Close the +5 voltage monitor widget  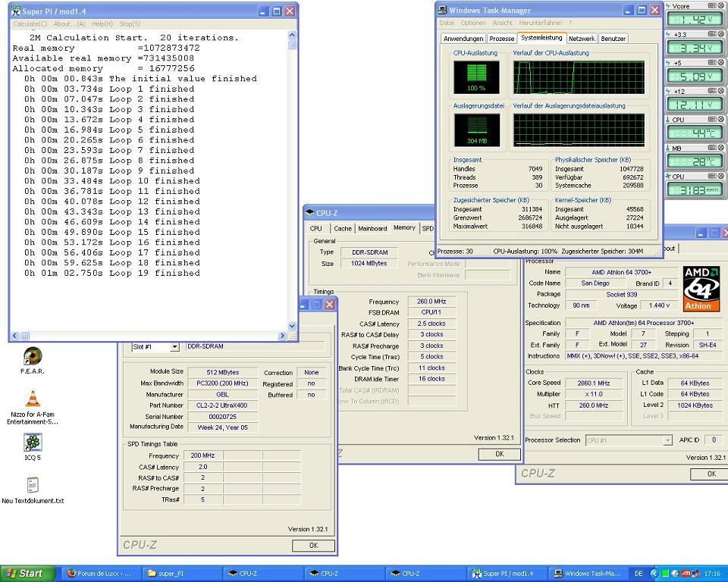(721, 62)
